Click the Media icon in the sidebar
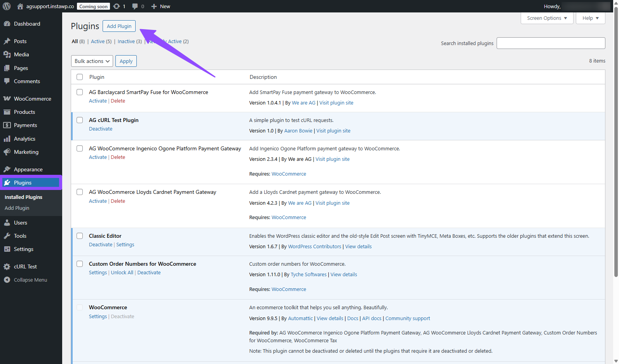The height and width of the screenshot is (364, 619). pos(7,54)
